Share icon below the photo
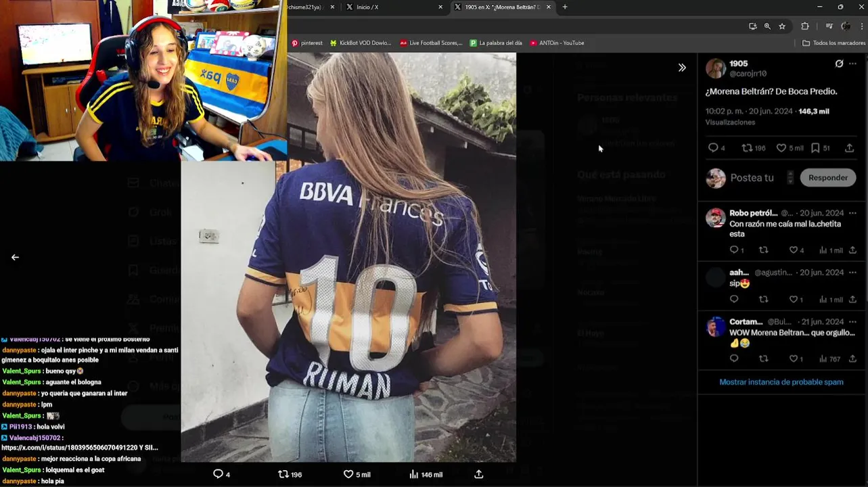The image size is (868, 487). pyautogui.click(x=478, y=474)
